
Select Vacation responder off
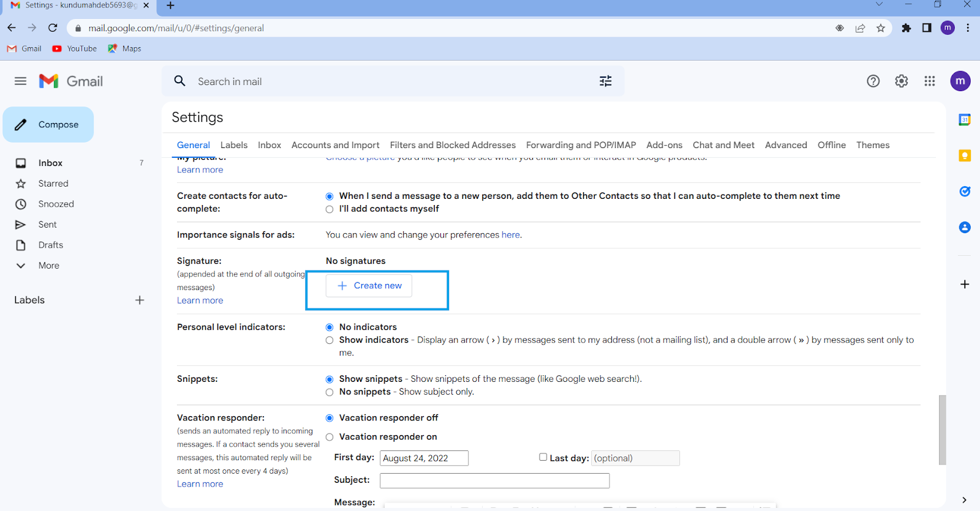pyautogui.click(x=330, y=418)
